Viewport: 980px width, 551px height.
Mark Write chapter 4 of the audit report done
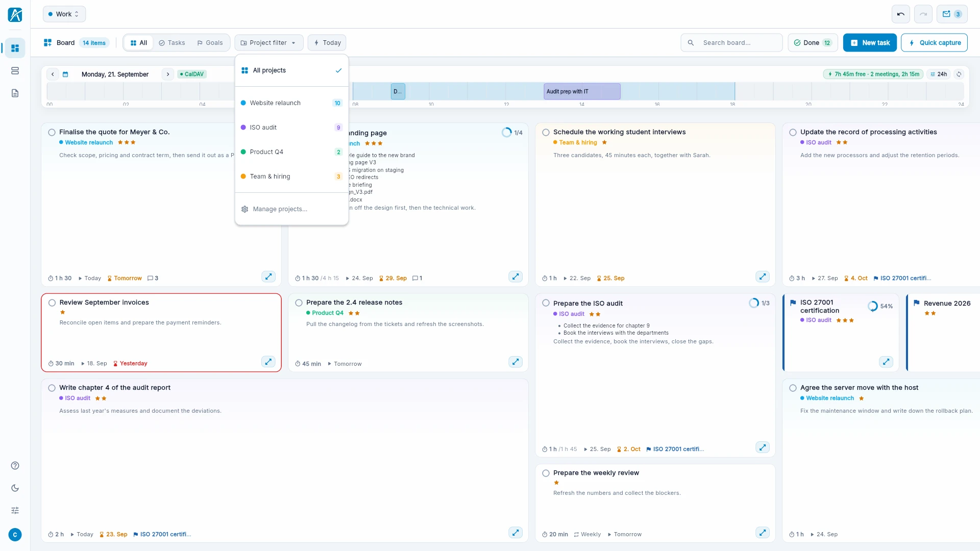(x=52, y=388)
